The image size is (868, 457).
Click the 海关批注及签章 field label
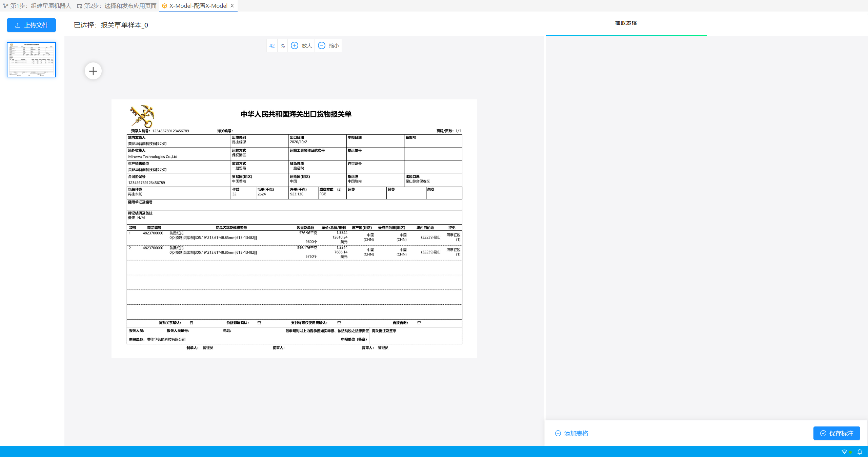point(384,331)
